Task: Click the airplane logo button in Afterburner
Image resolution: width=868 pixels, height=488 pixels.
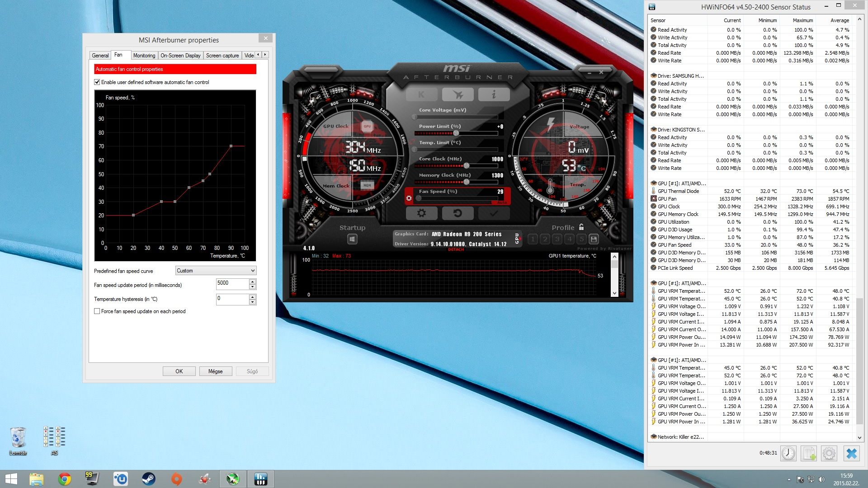Action: click(x=458, y=94)
